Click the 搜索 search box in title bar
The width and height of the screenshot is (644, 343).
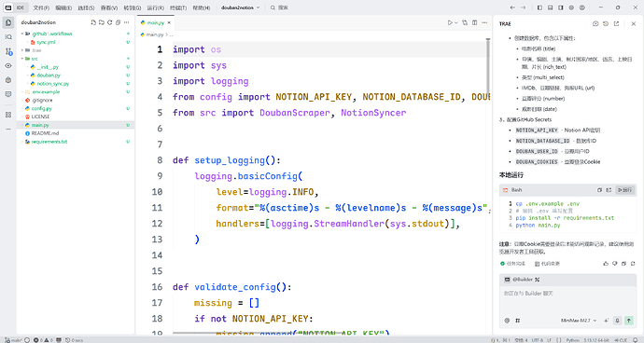click(280, 7)
